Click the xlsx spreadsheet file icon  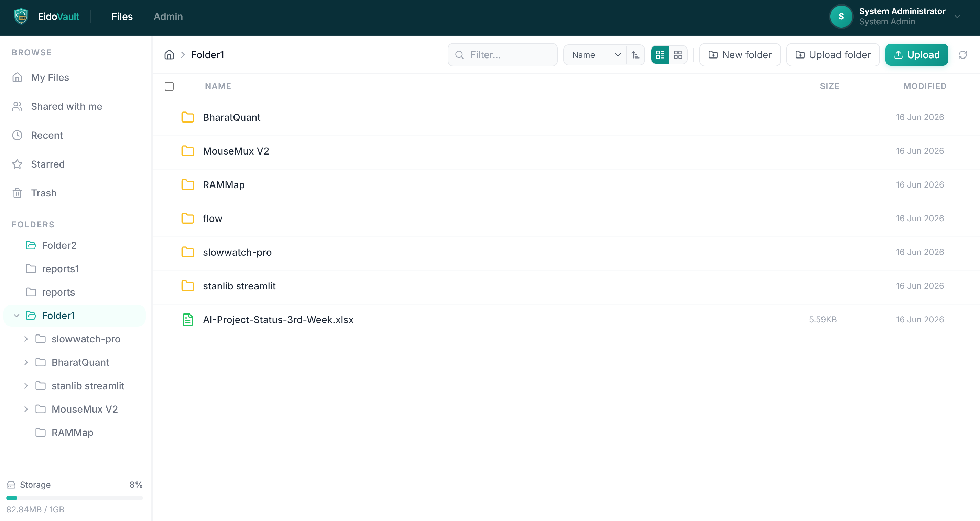187,320
